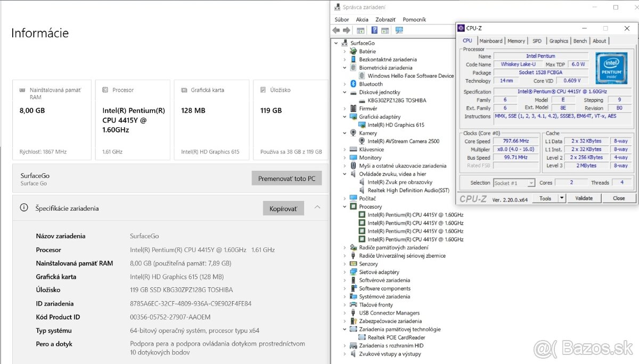Click the Nainštalovaná pamäť RAM card
639x364 pixels.
[52, 120]
